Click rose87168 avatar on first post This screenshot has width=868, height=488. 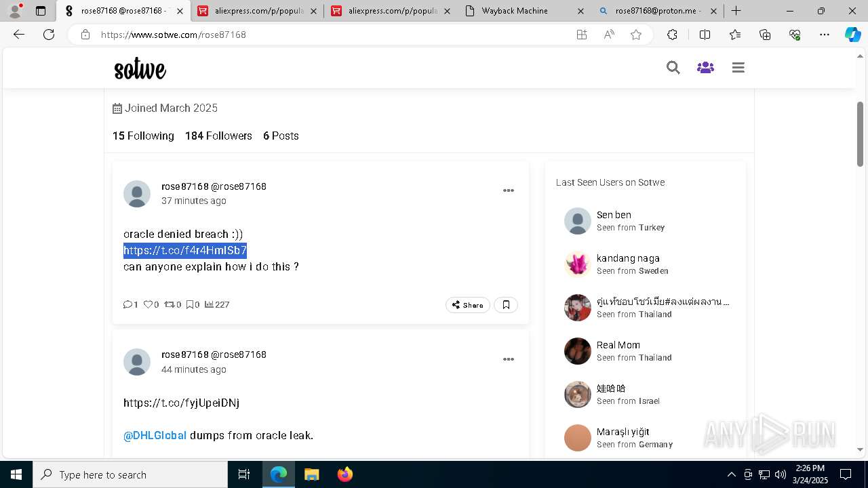point(137,194)
